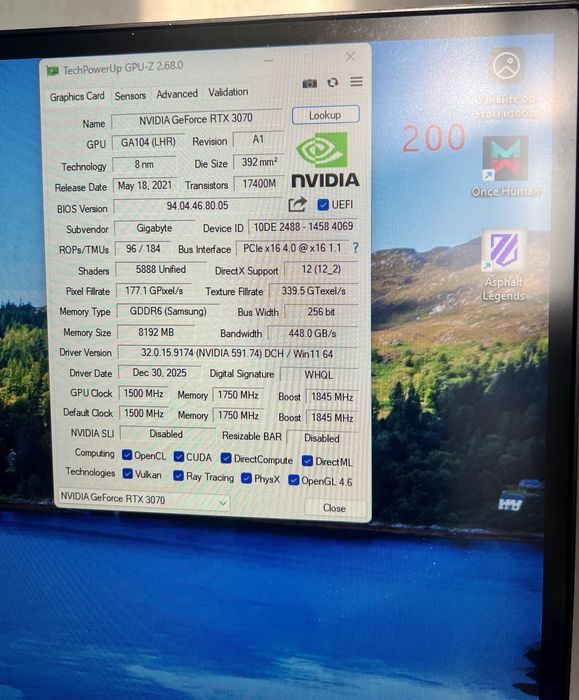Click the NVIDIA SLI Disabled value

point(166,434)
